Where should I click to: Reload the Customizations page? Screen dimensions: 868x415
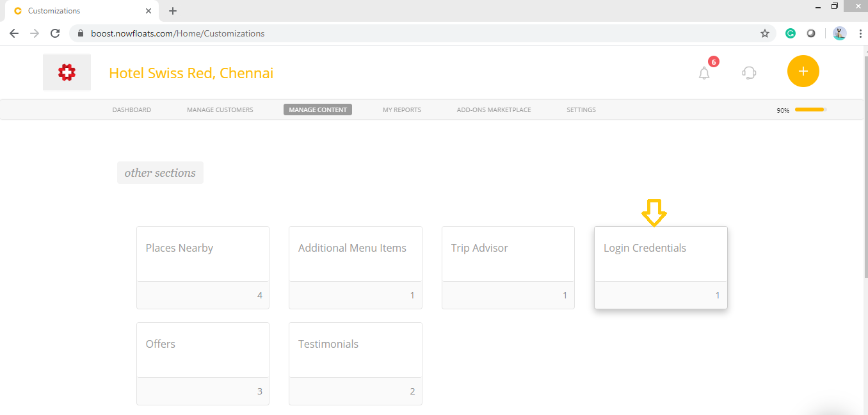tap(54, 33)
